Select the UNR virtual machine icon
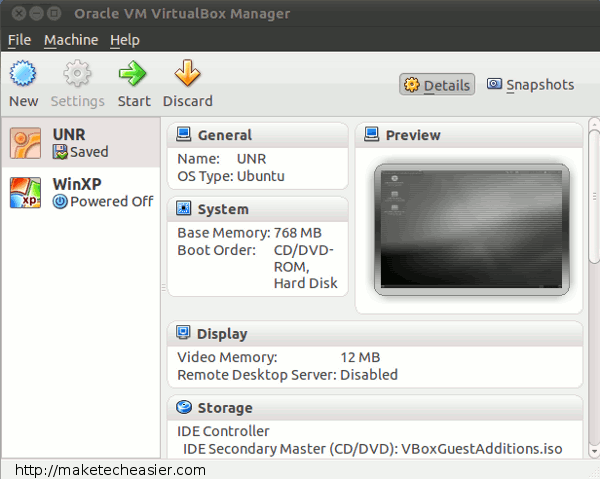Viewport: 600px width, 479px height. [25, 144]
